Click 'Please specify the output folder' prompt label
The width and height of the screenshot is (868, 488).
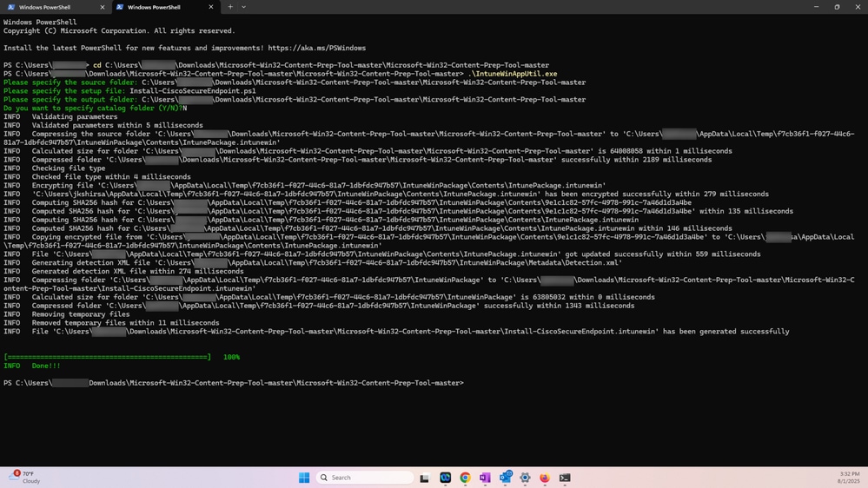coord(70,100)
